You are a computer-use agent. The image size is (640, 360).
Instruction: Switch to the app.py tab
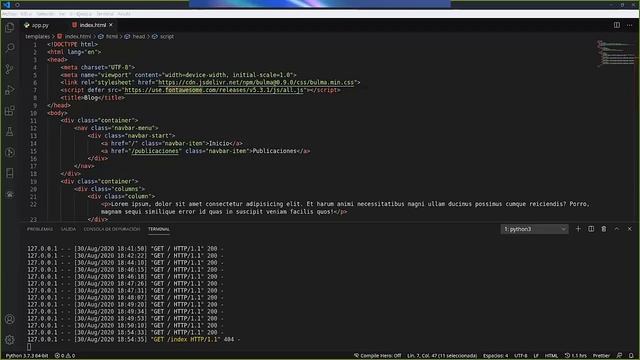pyautogui.click(x=36, y=25)
